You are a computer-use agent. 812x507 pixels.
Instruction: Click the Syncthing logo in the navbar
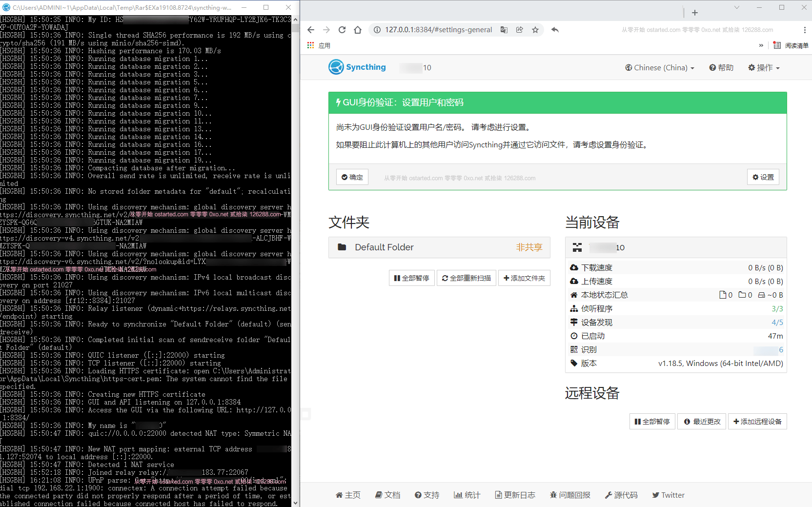pos(357,67)
